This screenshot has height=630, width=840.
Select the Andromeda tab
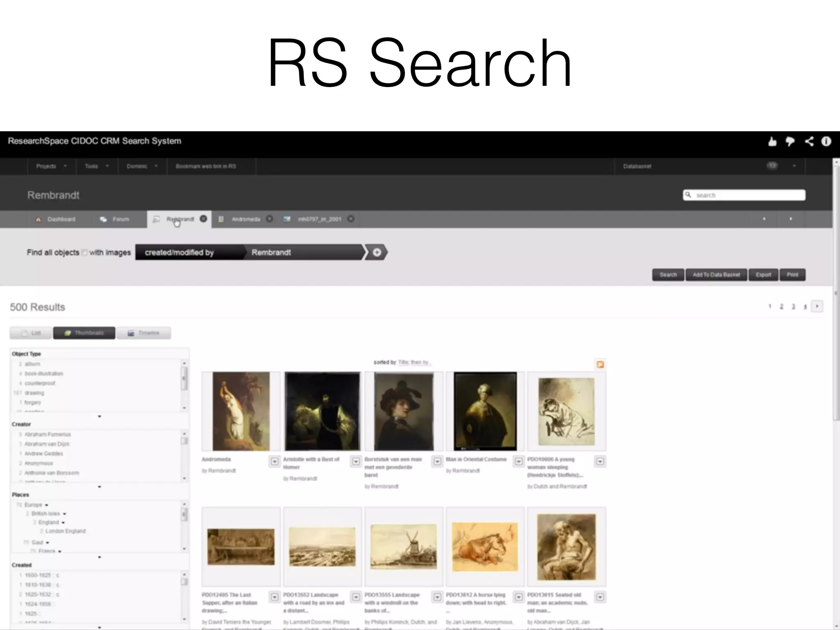pyautogui.click(x=245, y=219)
